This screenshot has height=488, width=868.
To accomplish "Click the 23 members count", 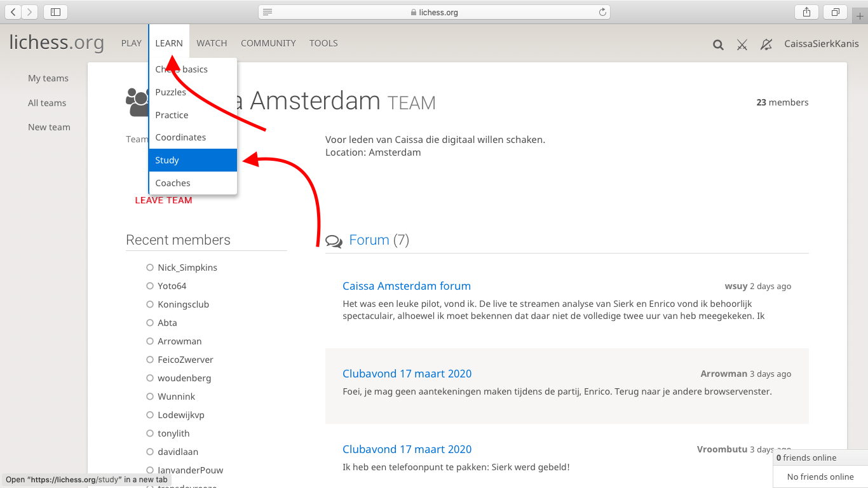I will click(782, 102).
